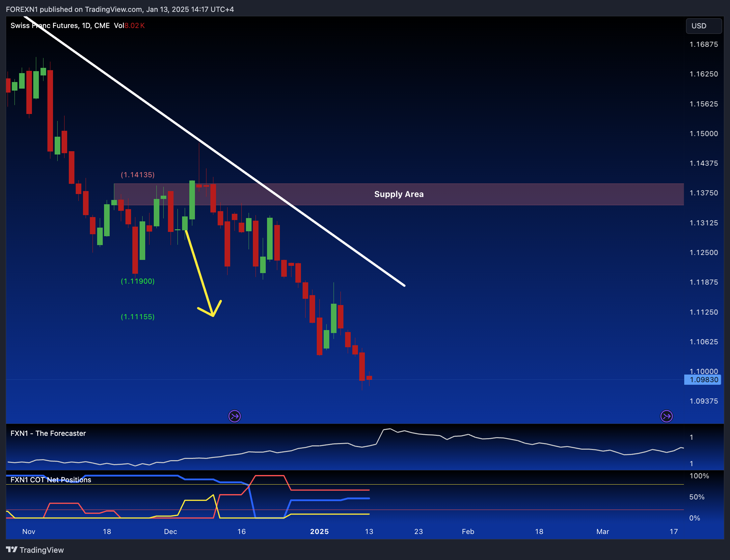Click the USD currency button

click(x=703, y=26)
